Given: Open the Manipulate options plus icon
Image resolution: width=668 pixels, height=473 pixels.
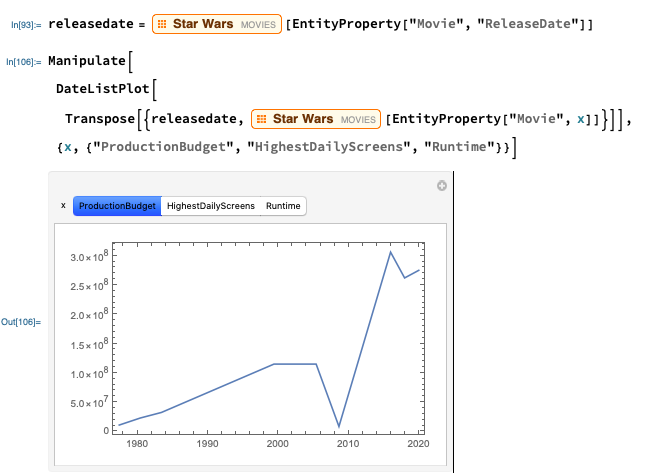Looking at the screenshot, I should 442,186.
